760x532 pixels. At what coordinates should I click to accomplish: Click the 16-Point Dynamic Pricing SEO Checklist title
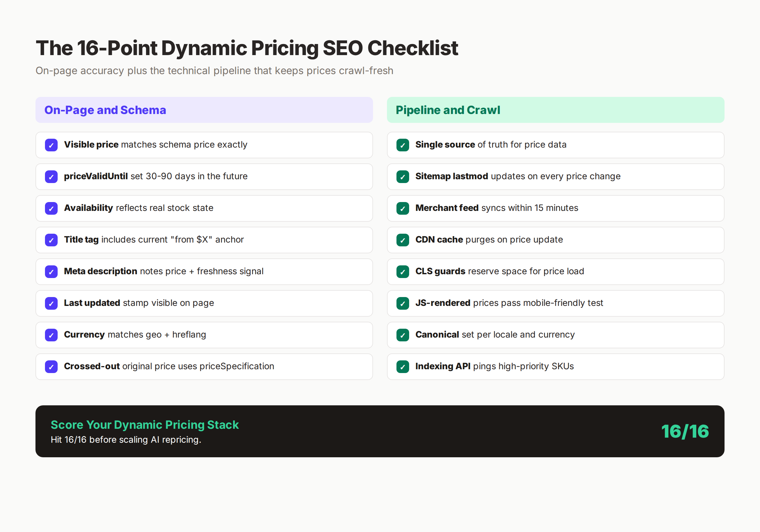(x=247, y=48)
